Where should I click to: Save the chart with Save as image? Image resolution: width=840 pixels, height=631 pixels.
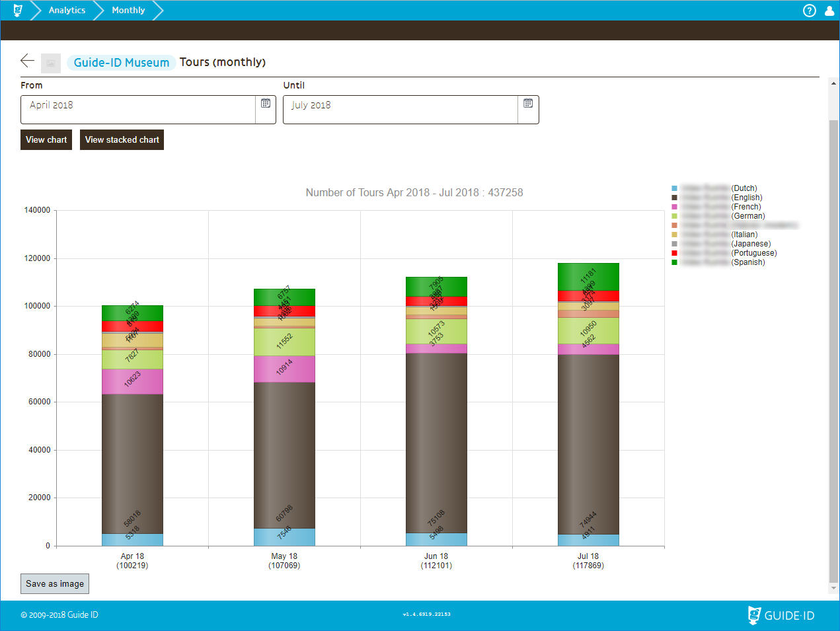click(55, 583)
